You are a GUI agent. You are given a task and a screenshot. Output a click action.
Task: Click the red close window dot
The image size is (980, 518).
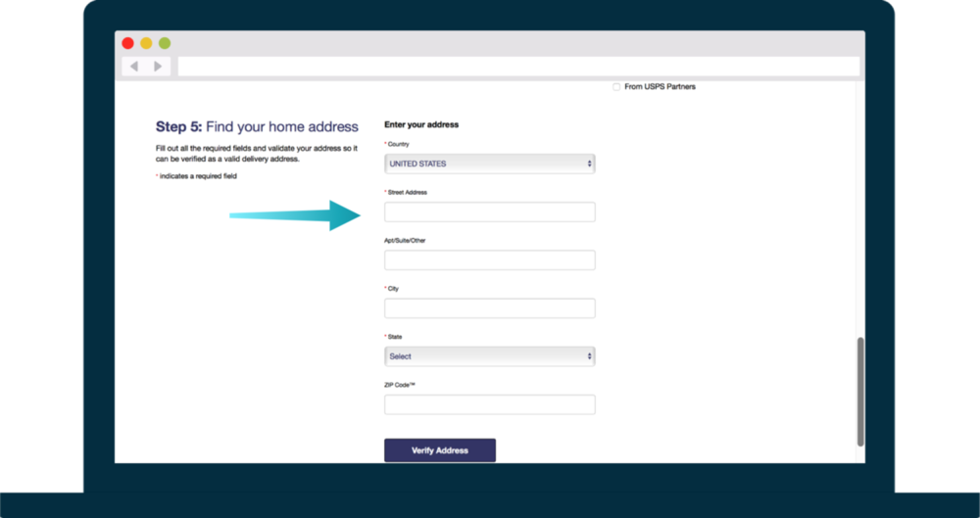point(127,43)
